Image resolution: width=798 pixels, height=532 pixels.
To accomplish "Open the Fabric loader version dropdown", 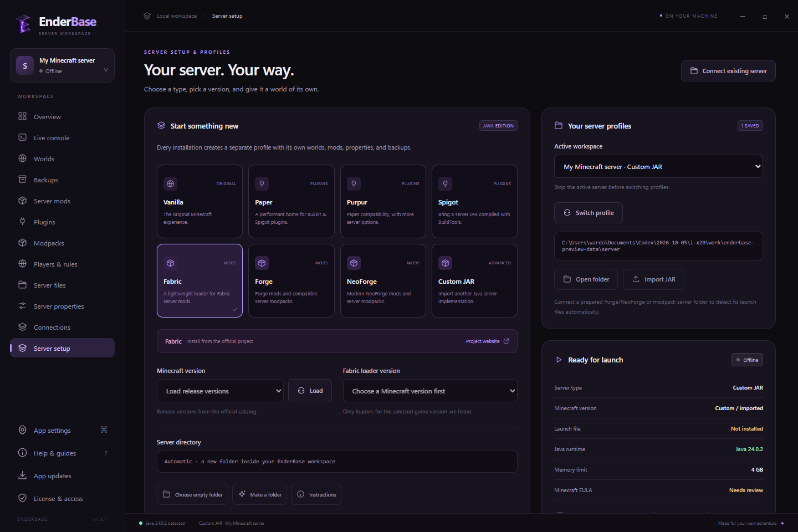I will [x=430, y=391].
